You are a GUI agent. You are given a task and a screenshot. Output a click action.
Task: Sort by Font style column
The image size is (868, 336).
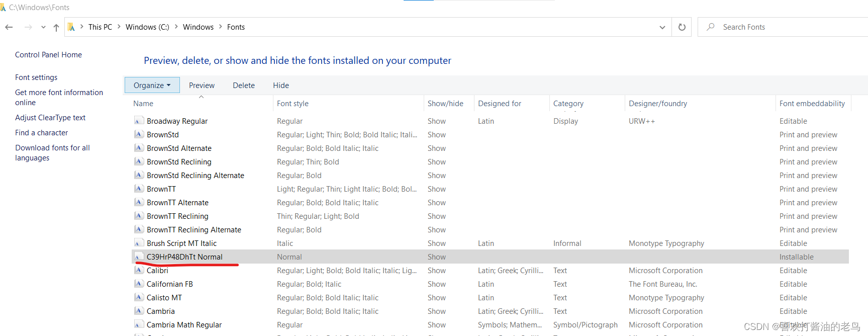click(293, 104)
